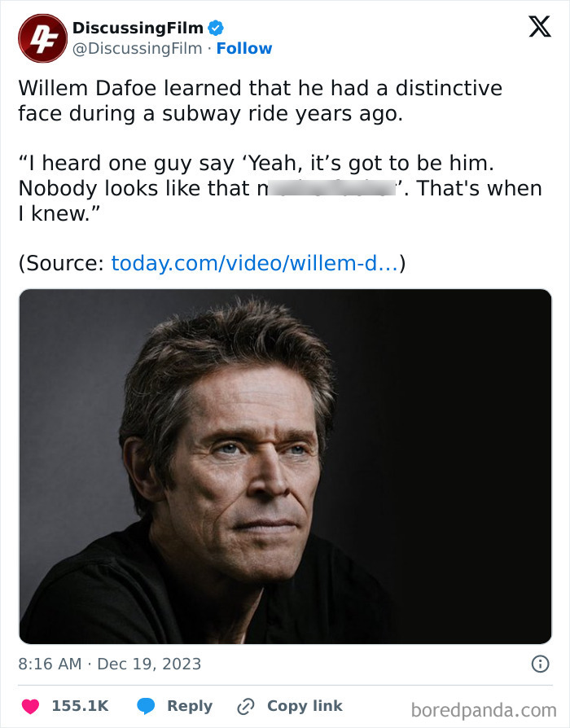
Task: Click the DiscussingFilm profile avatar logo
Action: point(42,38)
